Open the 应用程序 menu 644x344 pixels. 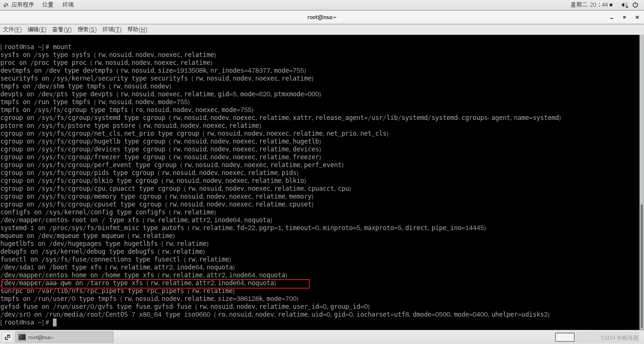point(23,4)
